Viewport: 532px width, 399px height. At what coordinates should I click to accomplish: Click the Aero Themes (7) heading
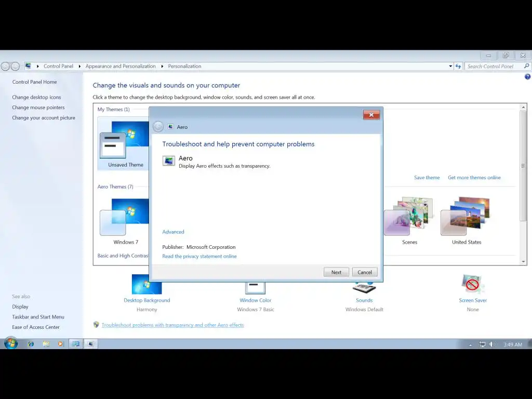tap(115, 187)
